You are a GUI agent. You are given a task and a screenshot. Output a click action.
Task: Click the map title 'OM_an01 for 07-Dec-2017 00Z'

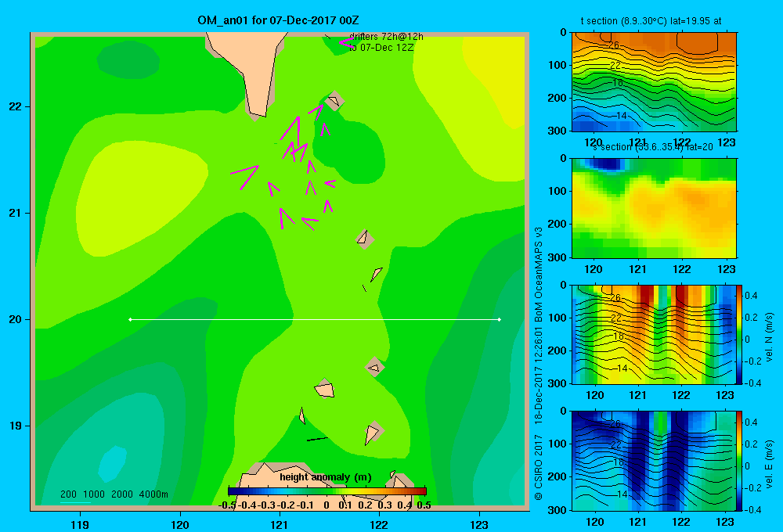click(x=278, y=20)
